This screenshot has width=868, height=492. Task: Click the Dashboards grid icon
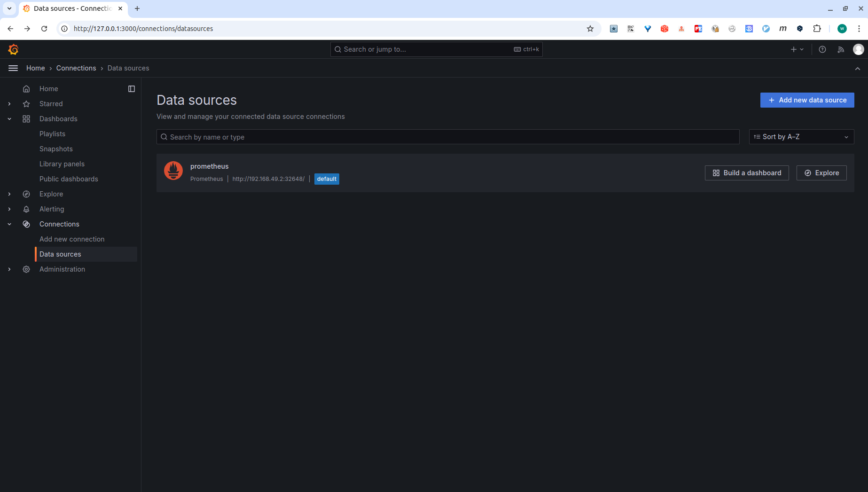26,119
